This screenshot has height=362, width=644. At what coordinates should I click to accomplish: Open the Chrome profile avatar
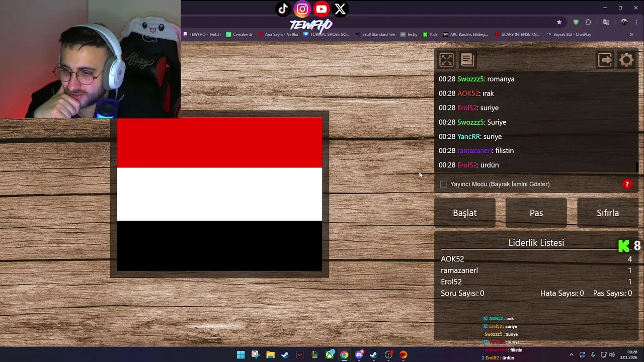(624, 22)
